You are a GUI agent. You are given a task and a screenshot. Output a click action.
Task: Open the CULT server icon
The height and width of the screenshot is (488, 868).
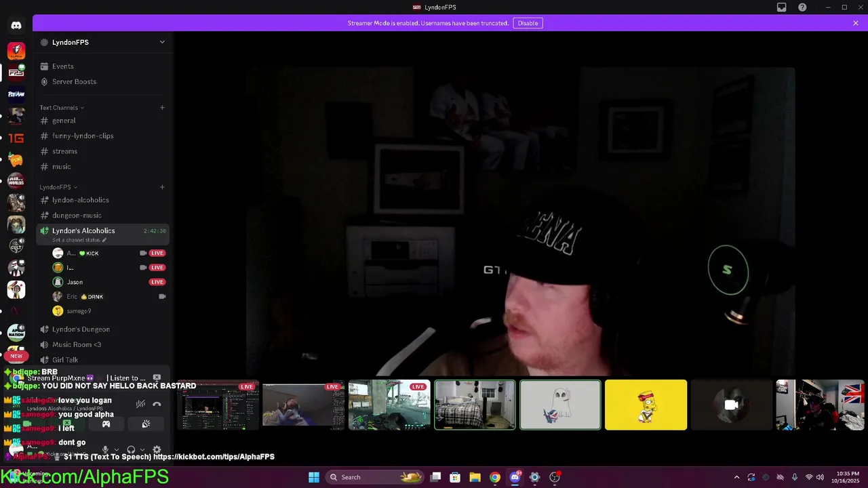(x=16, y=246)
